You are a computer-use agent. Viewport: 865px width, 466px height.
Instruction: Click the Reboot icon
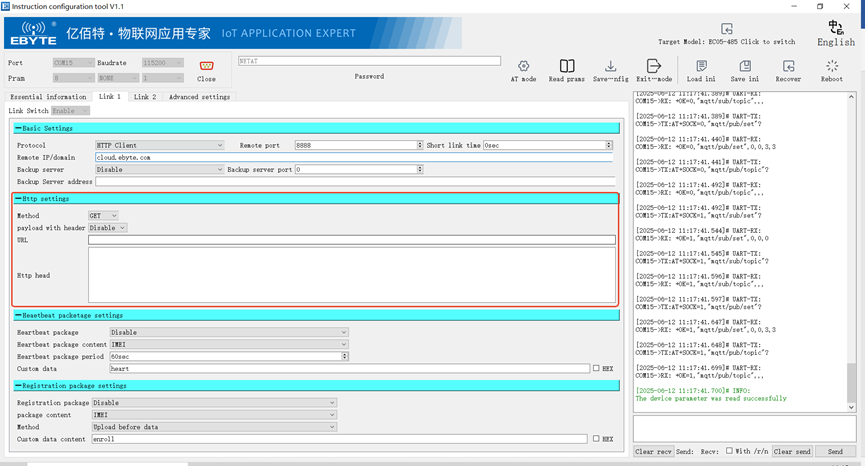pyautogui.click(x=832, y=66)
